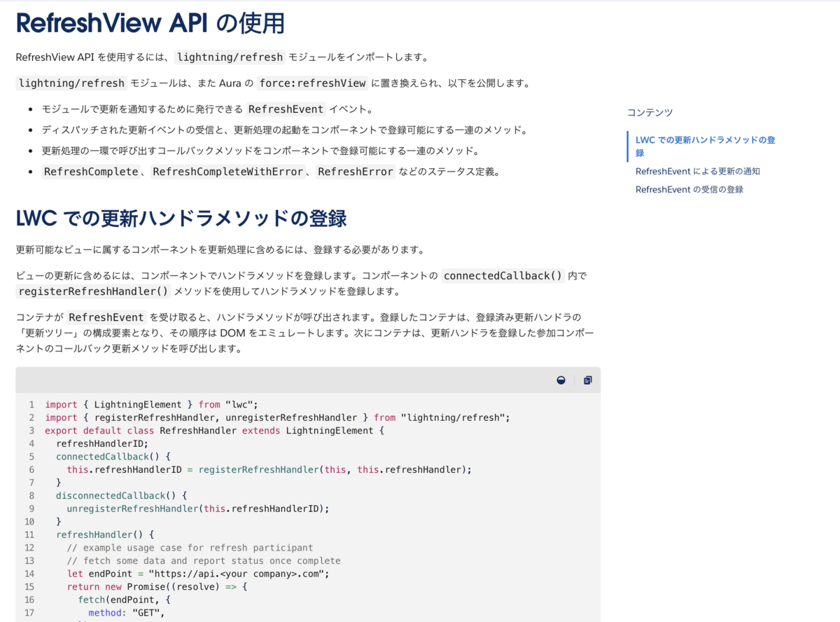Select the lightning/refresh inline code text
This screenshot has height=622, width=840.
click(x=229, y=57)
